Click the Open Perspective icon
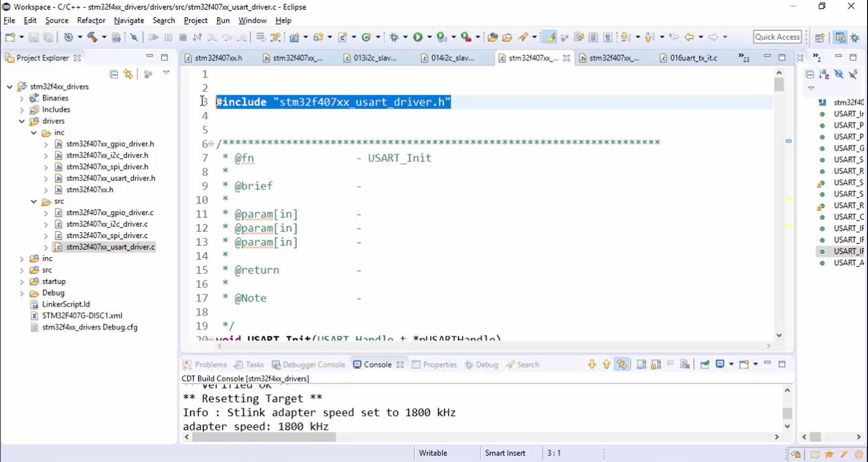 (x=820, y=37)
